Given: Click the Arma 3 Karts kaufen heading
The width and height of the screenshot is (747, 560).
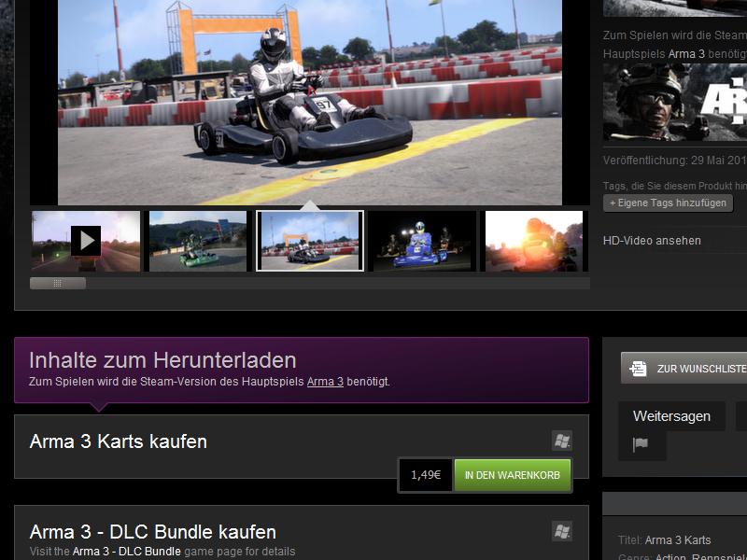Looking at the screenshot, I should (119, 441).
